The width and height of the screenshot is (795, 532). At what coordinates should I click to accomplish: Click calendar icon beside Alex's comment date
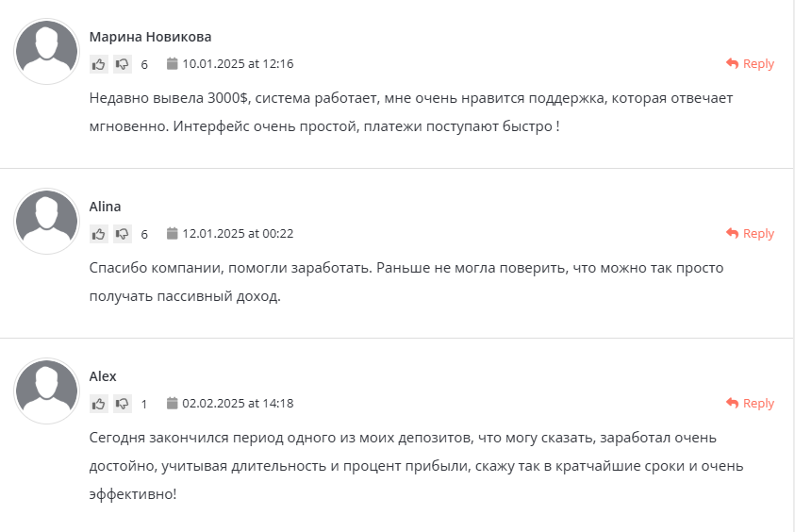click(x=173, y=404)
